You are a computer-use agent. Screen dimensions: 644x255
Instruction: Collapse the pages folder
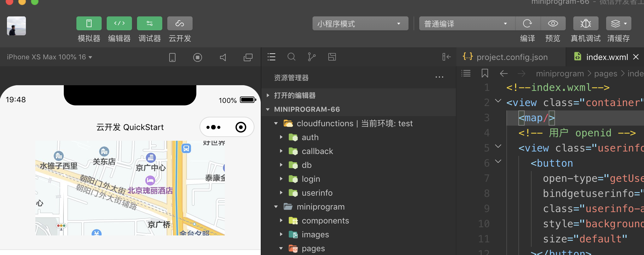[x=281, y=248]
